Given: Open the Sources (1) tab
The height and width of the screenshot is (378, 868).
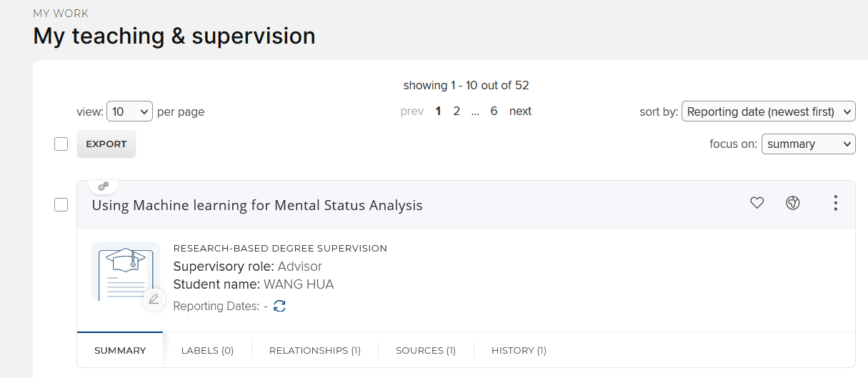Looking at the screenshot, I should [x=426, y=350].
